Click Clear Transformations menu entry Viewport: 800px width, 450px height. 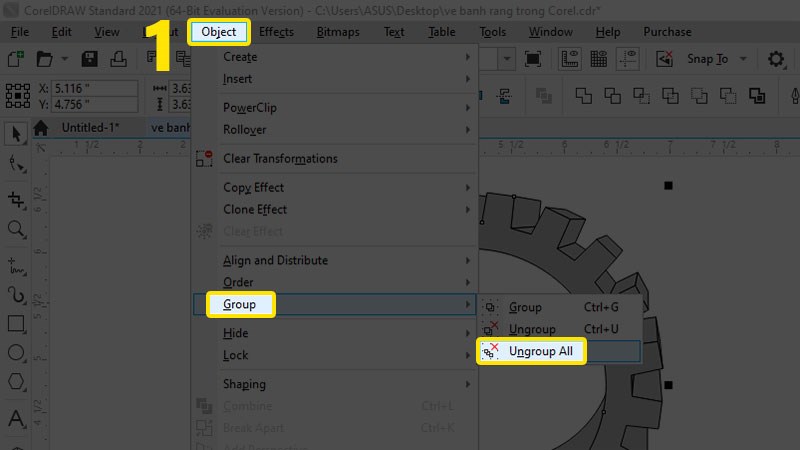pyautogui.click(x=335, y=159)
